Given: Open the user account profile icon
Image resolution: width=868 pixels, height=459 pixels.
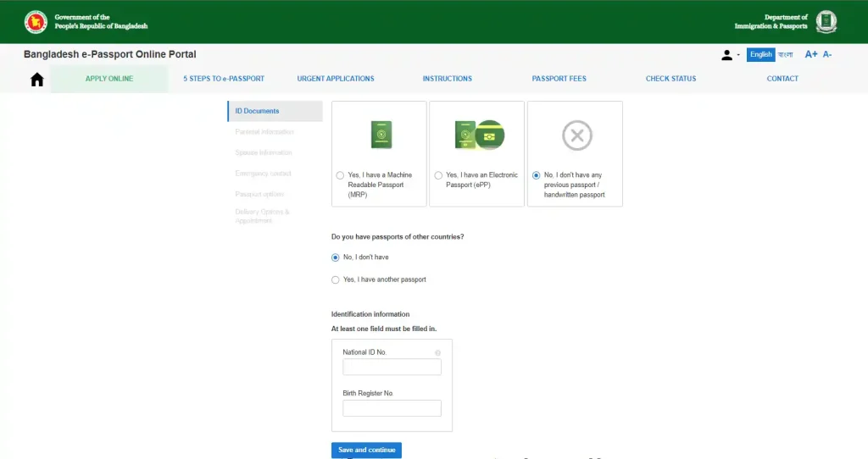Looking at the screenshot, I should [726, 55].
